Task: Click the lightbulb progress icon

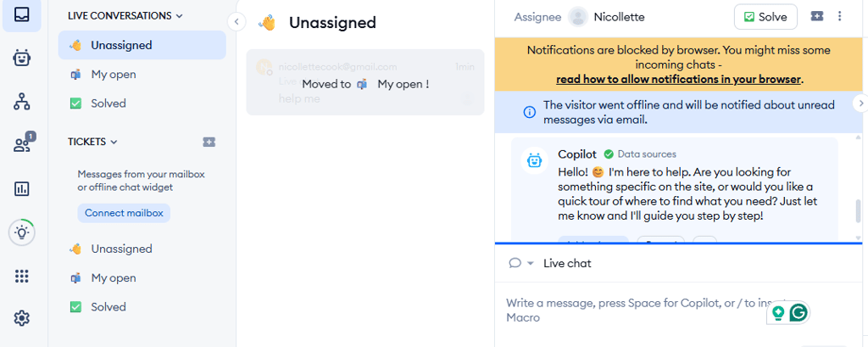Action: (22, 232)
